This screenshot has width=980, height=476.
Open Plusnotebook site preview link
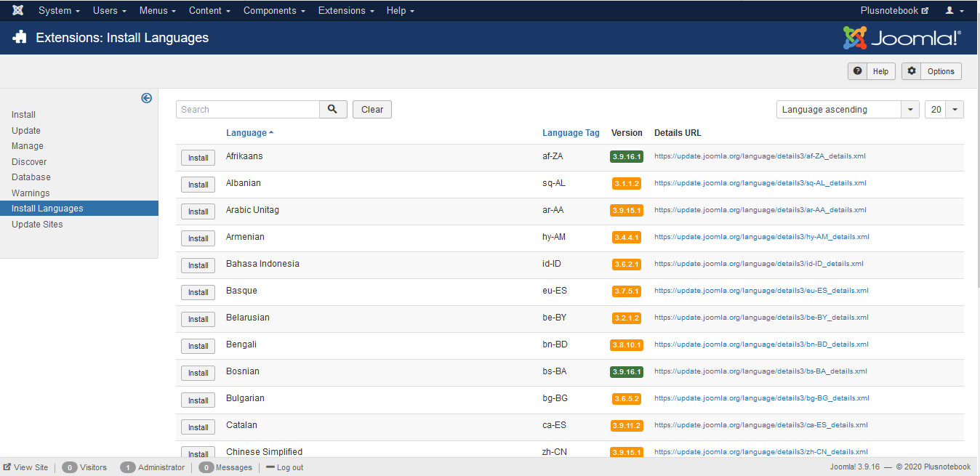893,10
